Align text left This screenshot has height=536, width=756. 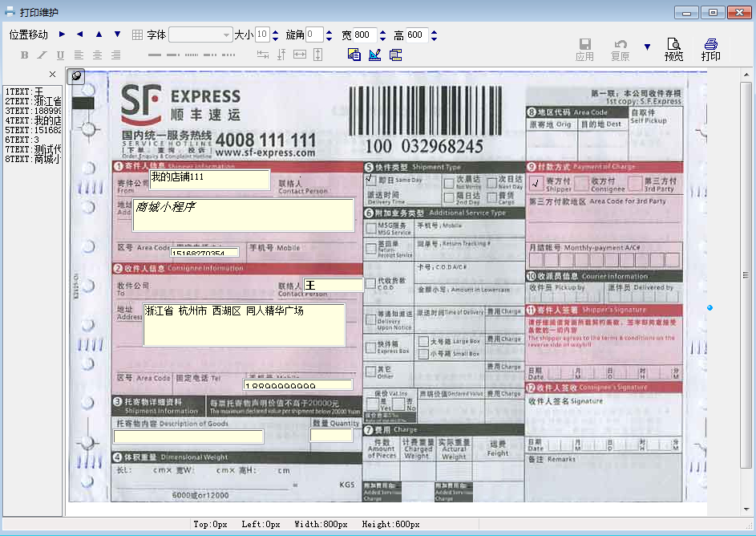(x=79, y=55)
